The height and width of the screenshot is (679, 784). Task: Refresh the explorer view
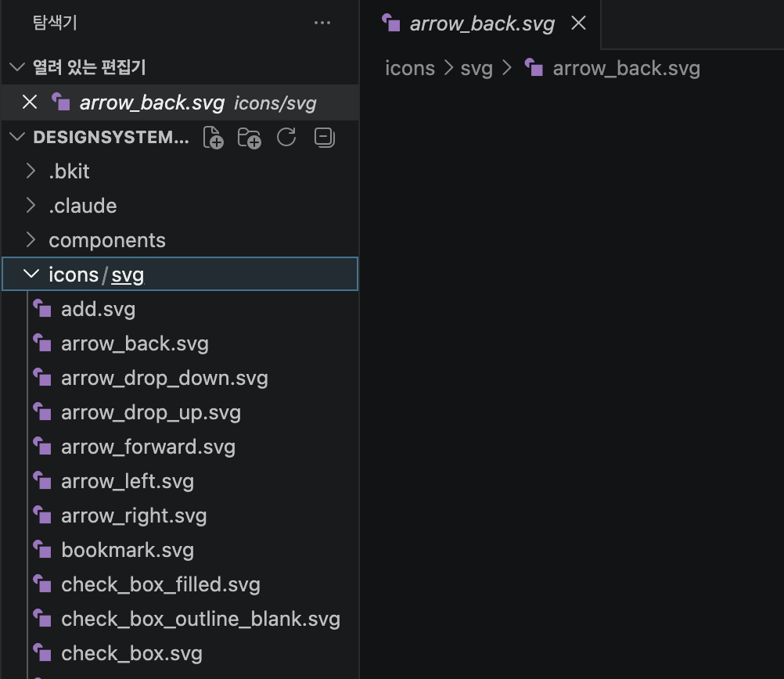(x=286, y=137)
